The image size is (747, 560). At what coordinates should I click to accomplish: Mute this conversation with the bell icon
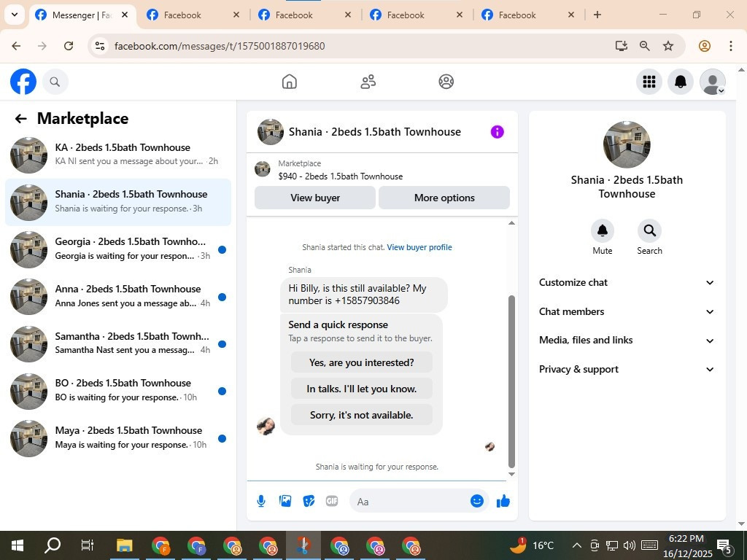[x=602, y=231]
